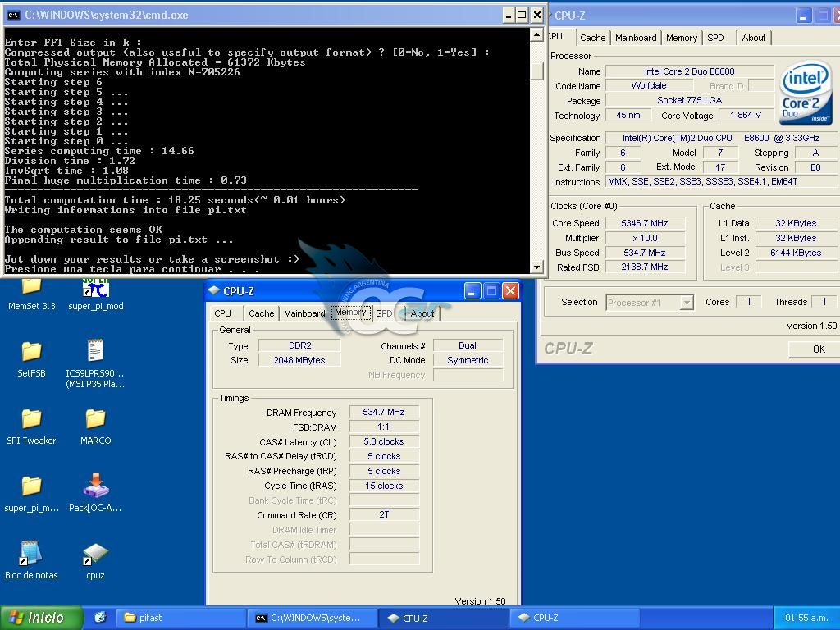The height and width of the screenshot is (630, 840).
Task: Open the MARCO folder on desktop
Action: click(95, 419)
